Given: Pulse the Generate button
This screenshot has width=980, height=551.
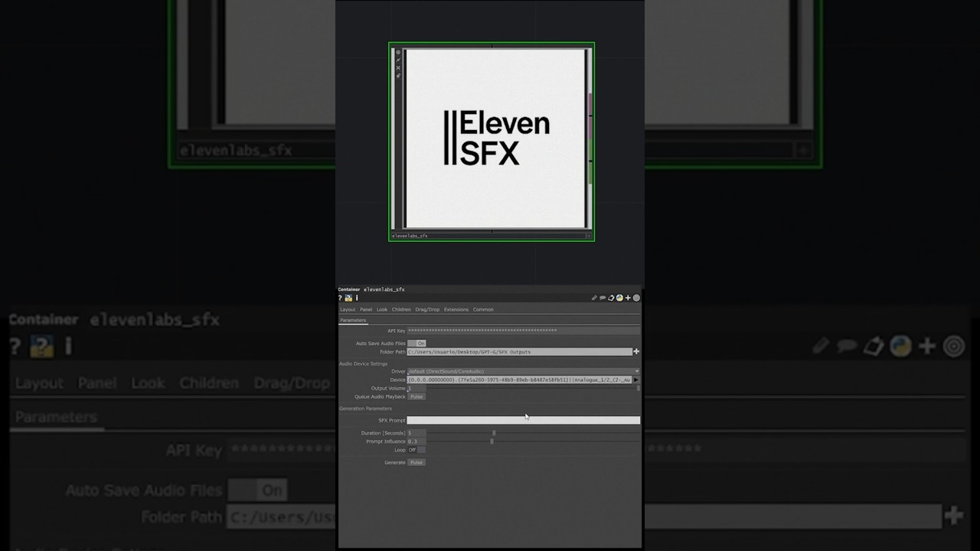Looking at the screenshot, I should click(416, 462).
